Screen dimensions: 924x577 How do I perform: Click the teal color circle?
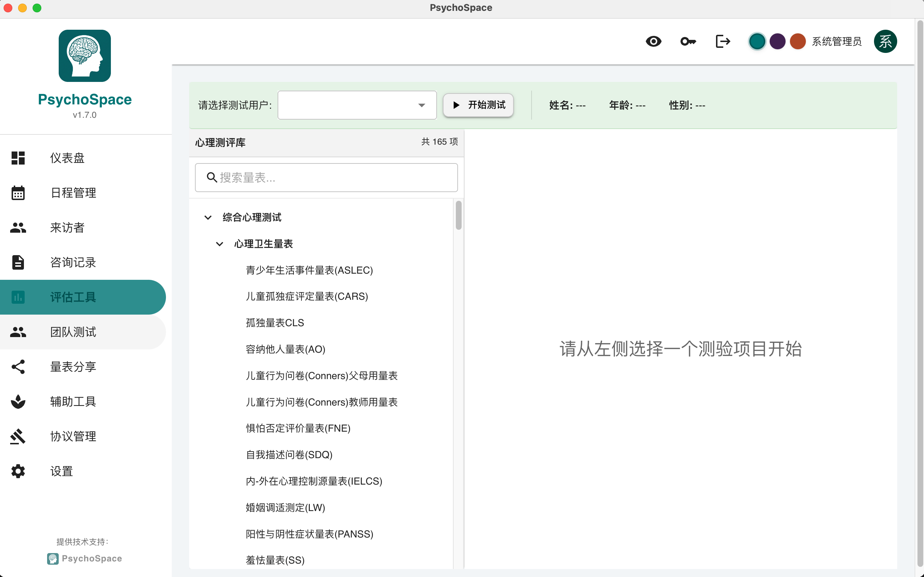pyautogui.click(x=757, y=41)
